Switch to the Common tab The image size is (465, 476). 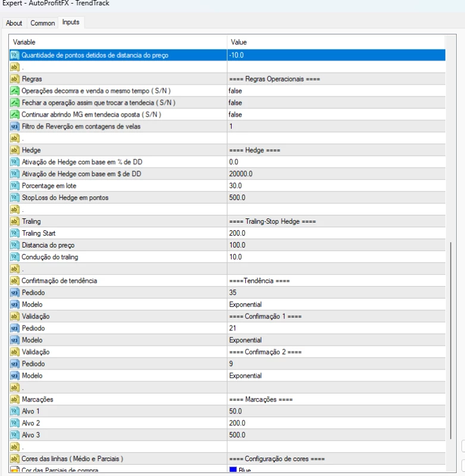click(x=42, y=23)
